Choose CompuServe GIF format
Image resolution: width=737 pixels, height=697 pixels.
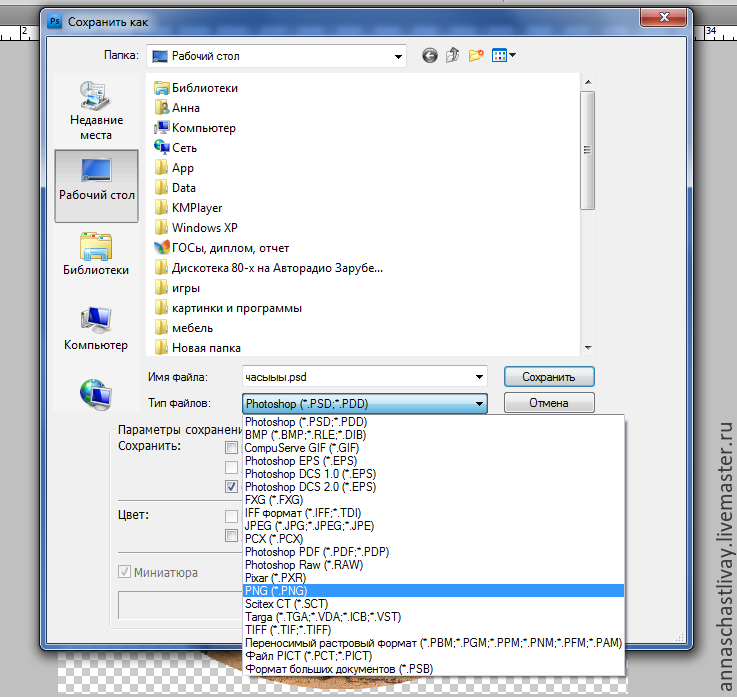pyautogui.click(x=433, y=448)
